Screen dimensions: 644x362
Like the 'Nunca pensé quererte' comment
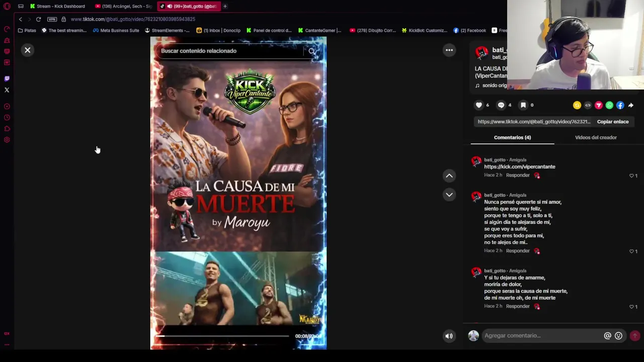point(632,251)
